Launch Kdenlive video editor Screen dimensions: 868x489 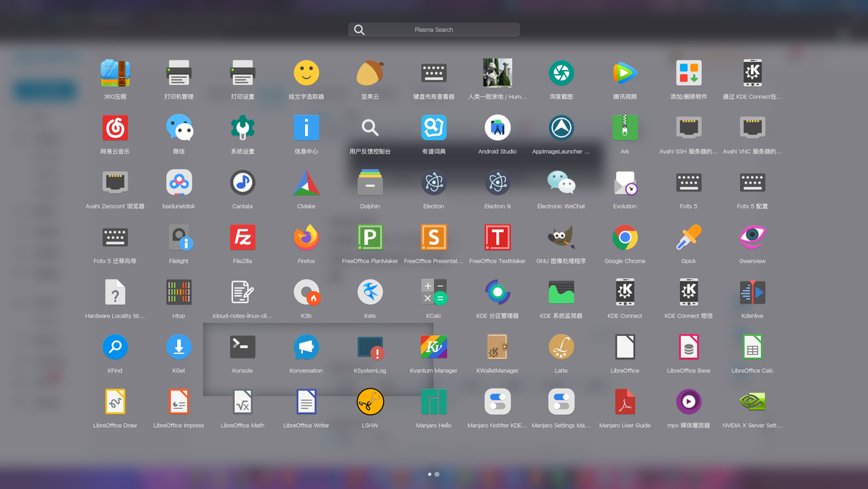(x=752, y=292)
